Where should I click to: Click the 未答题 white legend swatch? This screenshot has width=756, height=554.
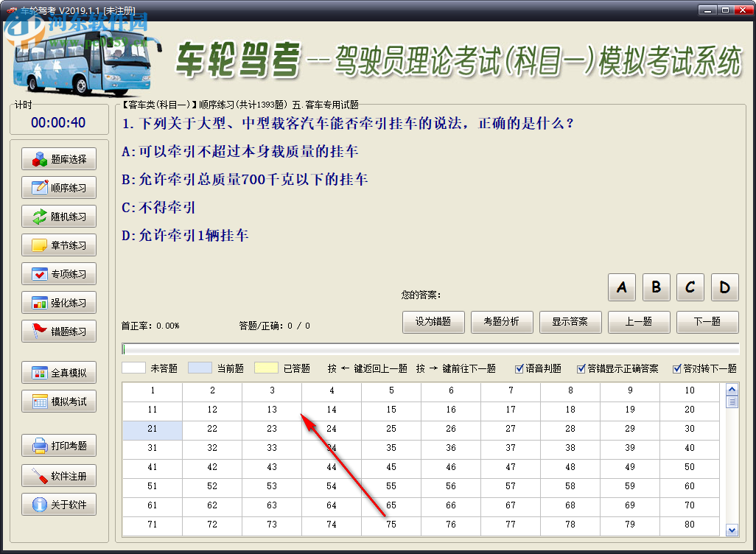coord(133,368)
